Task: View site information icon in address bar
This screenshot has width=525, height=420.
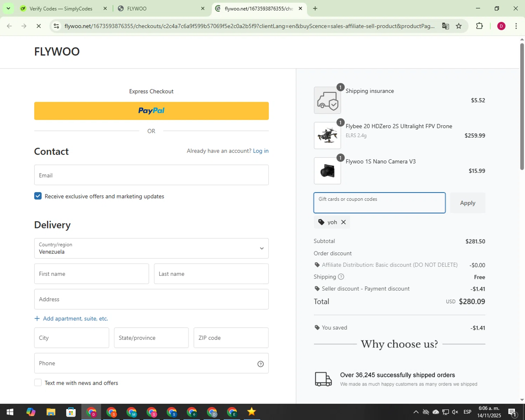Action: coord(56,26)
